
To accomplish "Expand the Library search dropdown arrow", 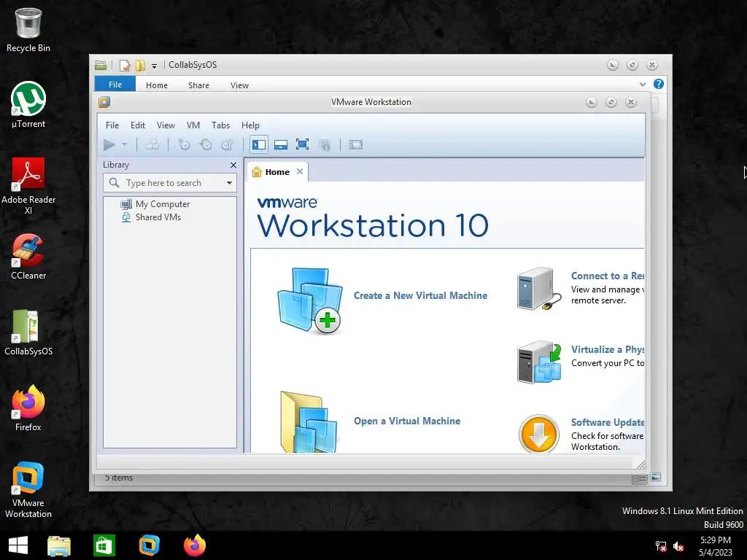I will coord(229,183).
